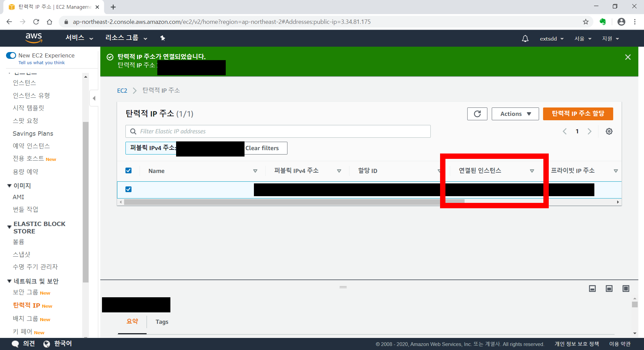Click the search magnifier in filter box

[133, 131]
